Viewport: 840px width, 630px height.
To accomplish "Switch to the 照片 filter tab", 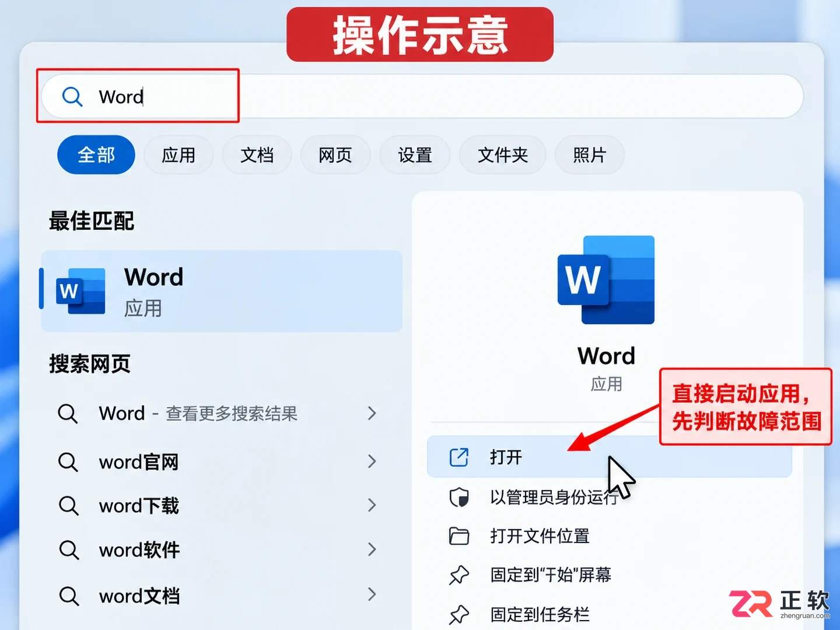I will point(590,155).
